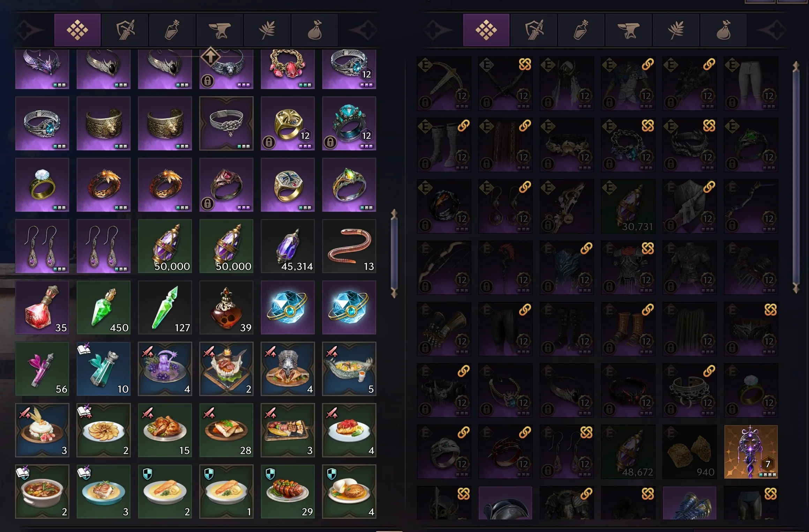Pick the green potion stack of 450
This screenshot has width=809, height=532.
tap(104, 307)
